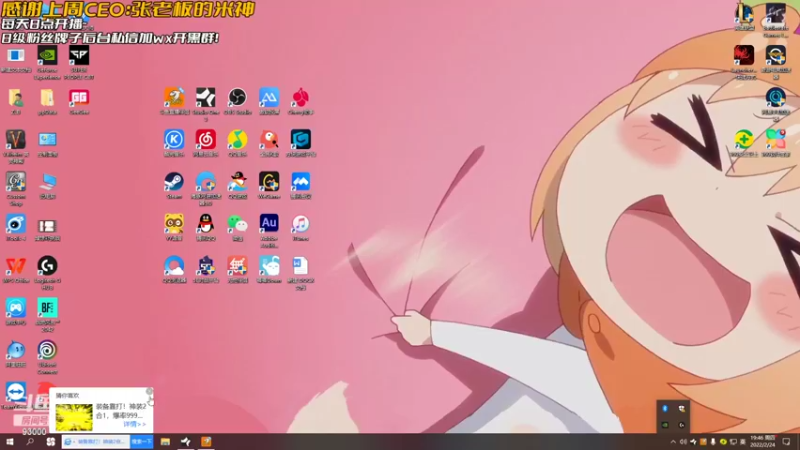Image resolution: width=800 pixels, height=450 pixels.
Task: Click the 详情>> link in popup
Action: (134, 424)
